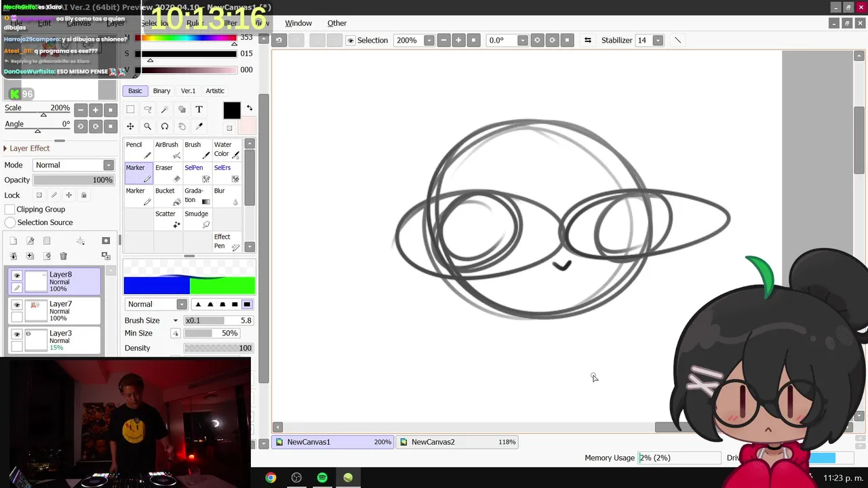Image resolution: width=868 pixels, height=488 pixels.
Task: Choose the Effect Pen tool
Action: pyautogui.click(x=226, y=242)
